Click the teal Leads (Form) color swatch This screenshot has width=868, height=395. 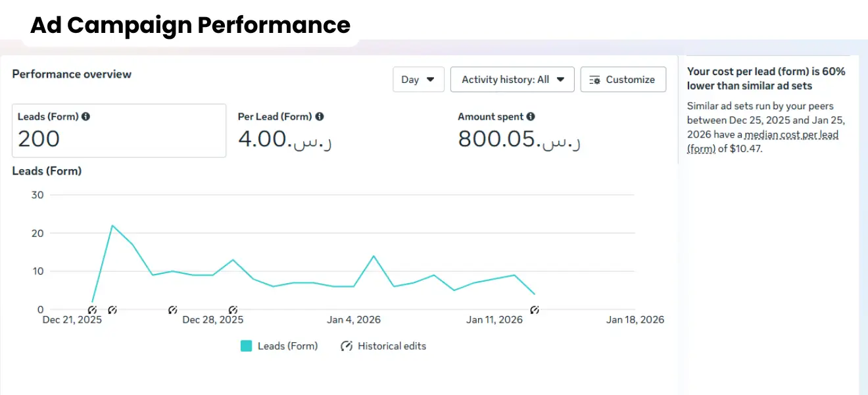tap(247, 346)
